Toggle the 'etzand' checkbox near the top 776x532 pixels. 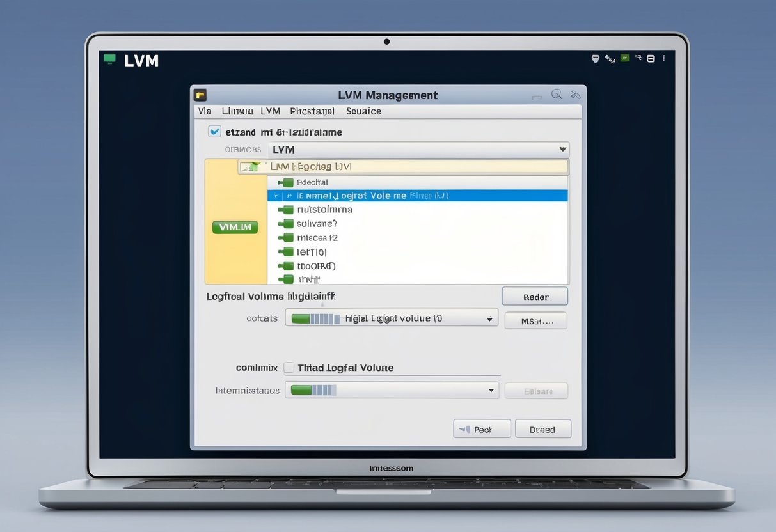215,131
